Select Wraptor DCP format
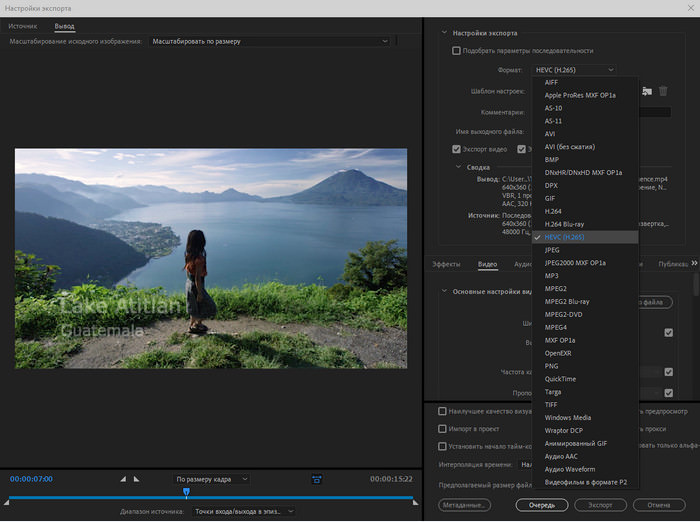The height and width of the screenshot is (522, 700). (585, 430)
